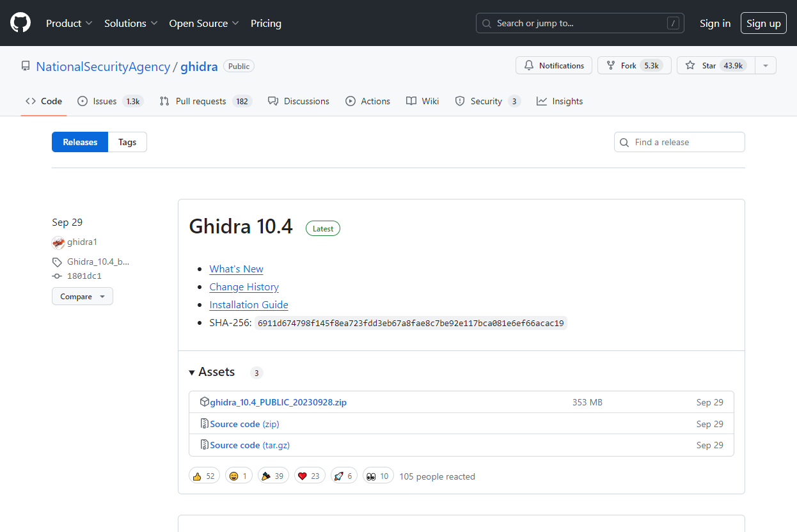The width and height of the screenshot is (797, 532).
Task: Focus the Find a release field
Action: tap(679, 142)
